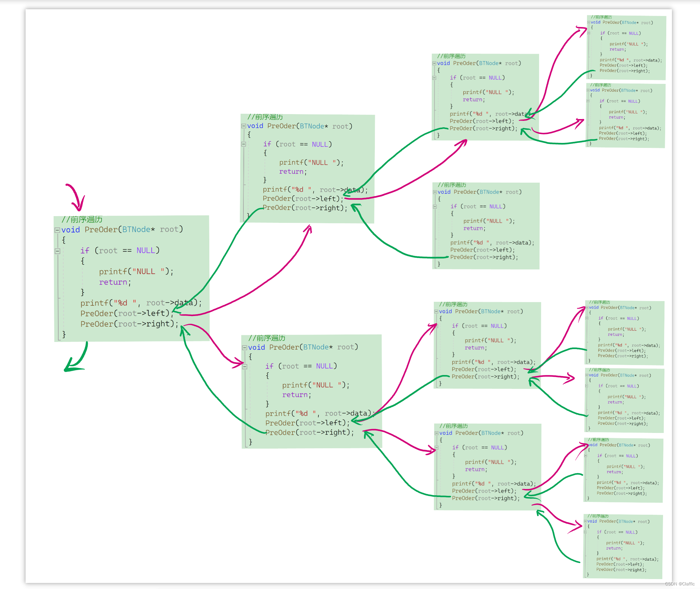Screen dimensions: 700x589
Task: Select the return; statement in the largest code block
Action: pos(115,282)
